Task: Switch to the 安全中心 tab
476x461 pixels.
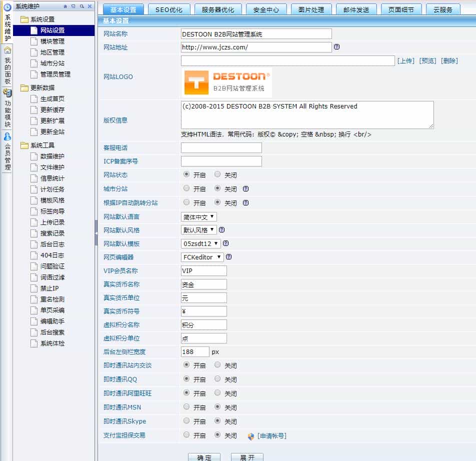Action: click(266, 9)
